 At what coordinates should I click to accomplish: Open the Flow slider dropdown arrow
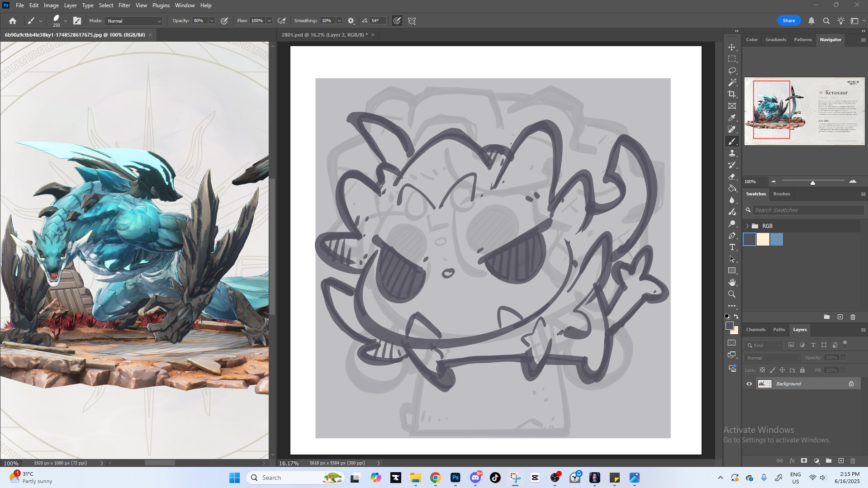point(269,21)
